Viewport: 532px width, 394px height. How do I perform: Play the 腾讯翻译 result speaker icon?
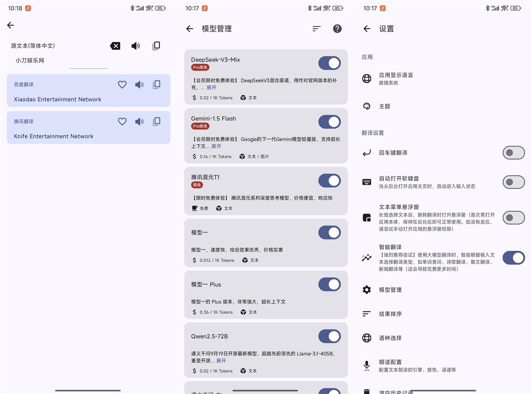(139, 121)
